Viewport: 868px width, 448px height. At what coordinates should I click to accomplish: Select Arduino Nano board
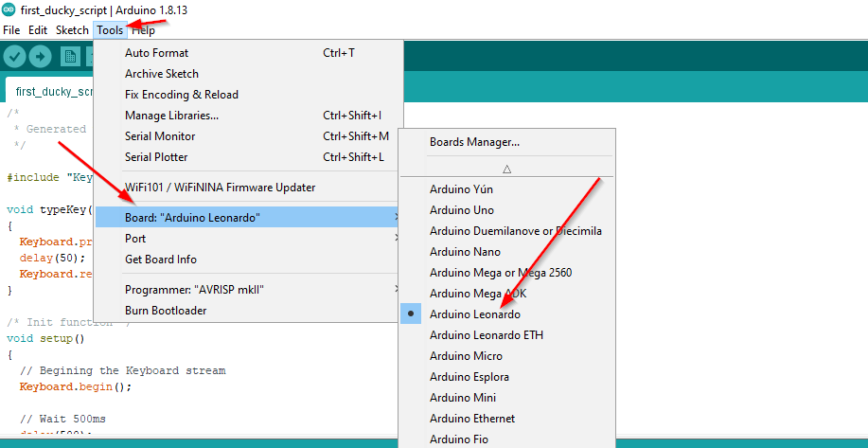coord(506,252)
